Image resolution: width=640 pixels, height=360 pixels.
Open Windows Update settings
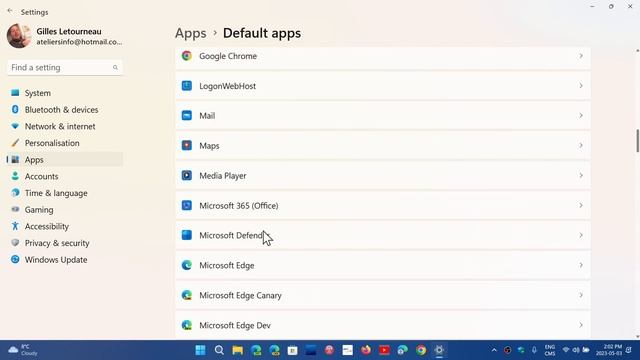point(65,260)
